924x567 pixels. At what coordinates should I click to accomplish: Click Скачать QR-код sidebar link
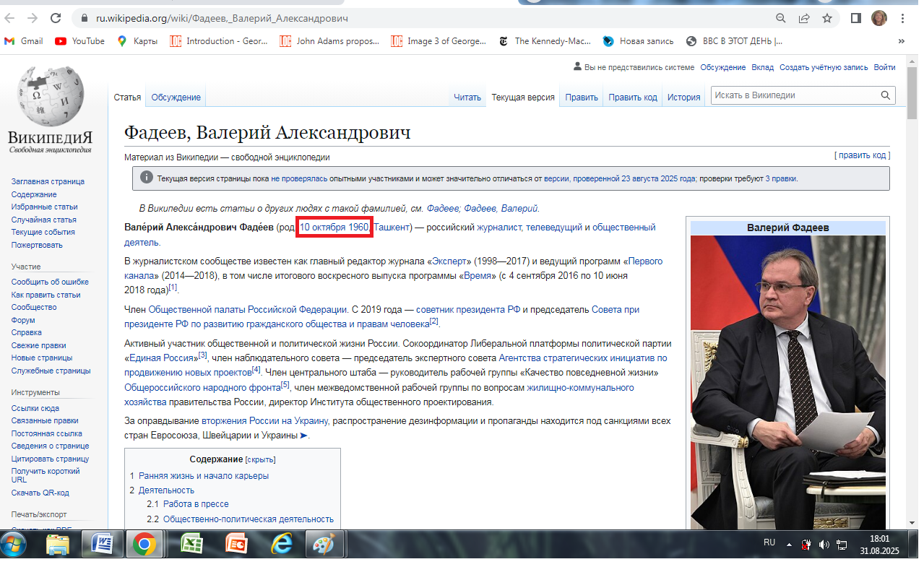(x=40, y=493)
